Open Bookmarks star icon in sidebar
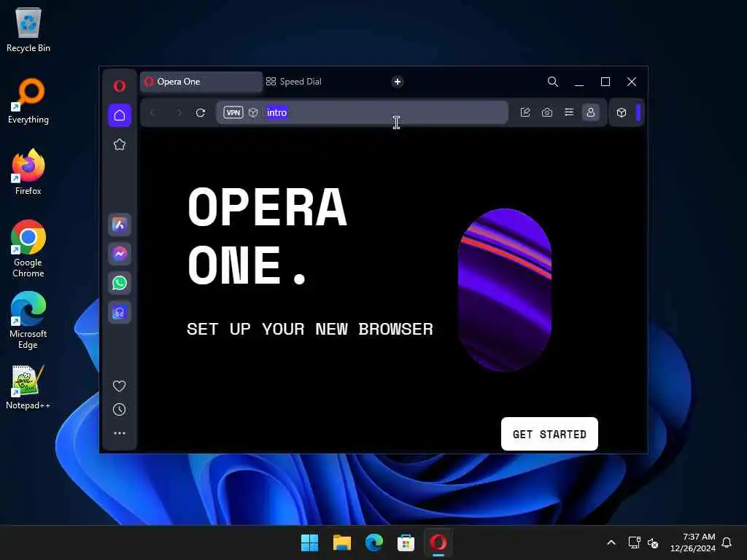 [x=120, y=144]
